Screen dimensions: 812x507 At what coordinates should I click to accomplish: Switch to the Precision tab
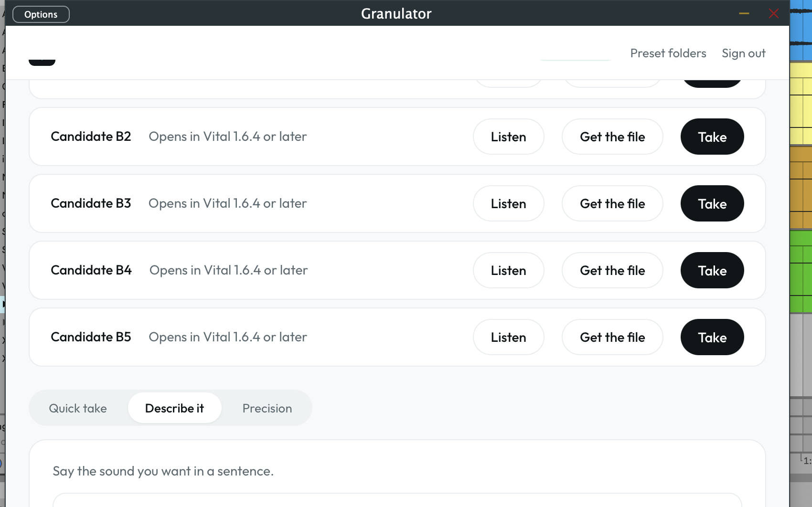click(x=267, y=408)
